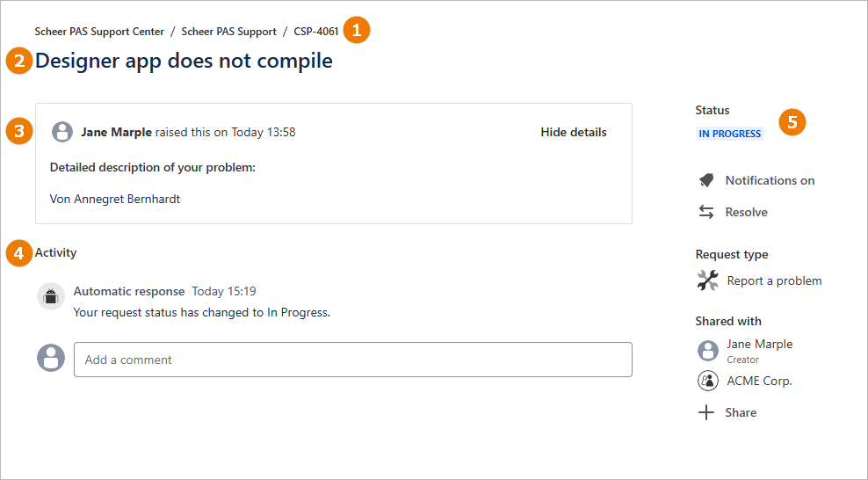Viewport: 868px width, 480px height.
Task: Click the Report a problem tools icon
Action: [x=707, y=280]
